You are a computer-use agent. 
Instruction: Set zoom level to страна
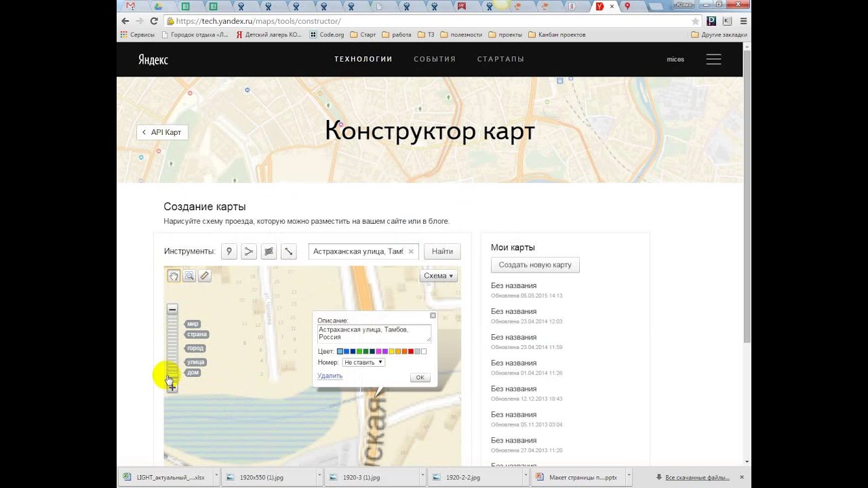197,334
